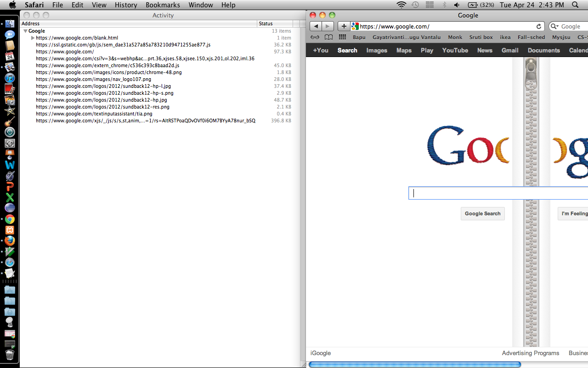
Task: Pull the zipper tab on Google doodle
Action: [531, 75]
